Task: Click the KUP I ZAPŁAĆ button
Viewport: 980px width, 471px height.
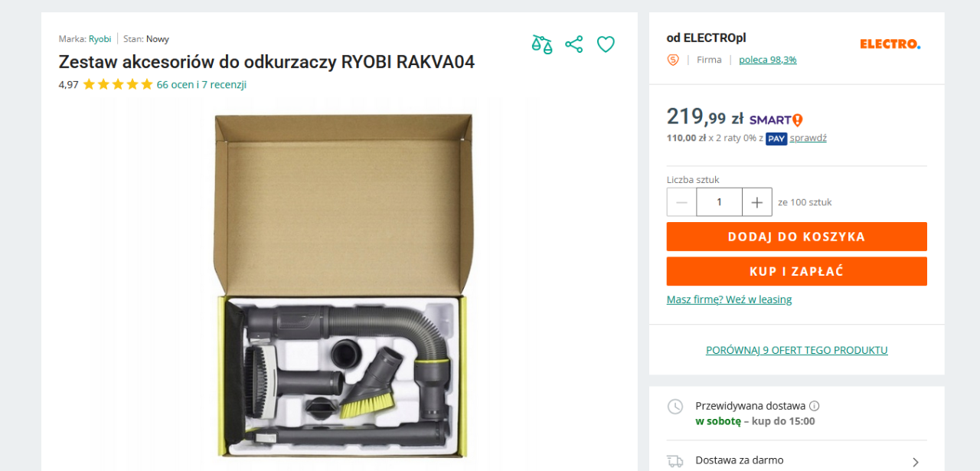Action: (x=797, y=271)
